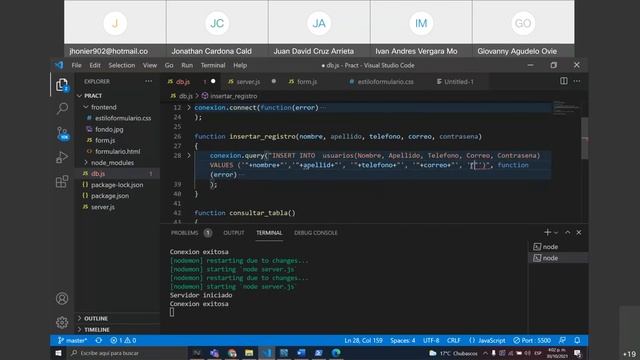
Task: Click the feedback icon in status bar
Action: tap(562, 340)
